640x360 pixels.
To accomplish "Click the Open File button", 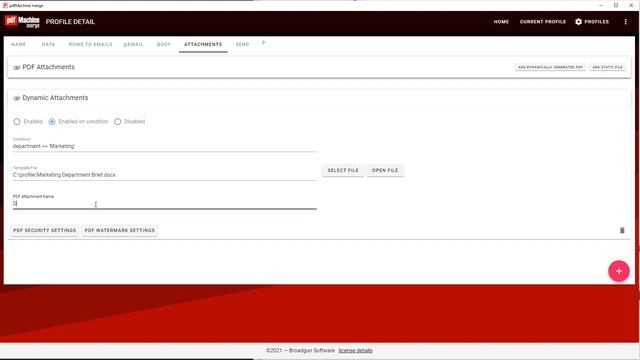I will point(385,170).
